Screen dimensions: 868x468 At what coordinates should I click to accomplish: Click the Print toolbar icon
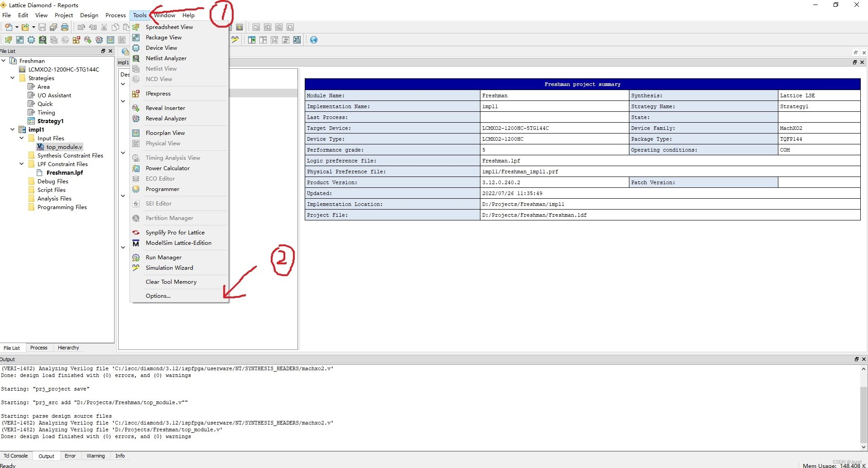[x=65, y=27]
